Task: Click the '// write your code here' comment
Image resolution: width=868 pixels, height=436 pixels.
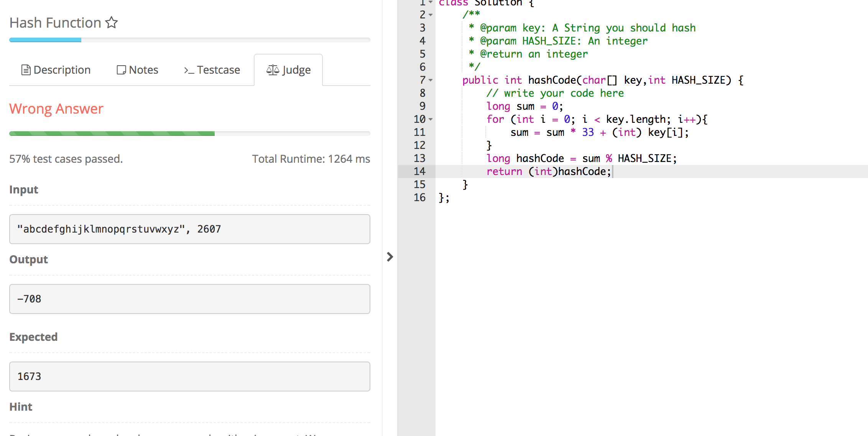Action: tap(555, 93)
